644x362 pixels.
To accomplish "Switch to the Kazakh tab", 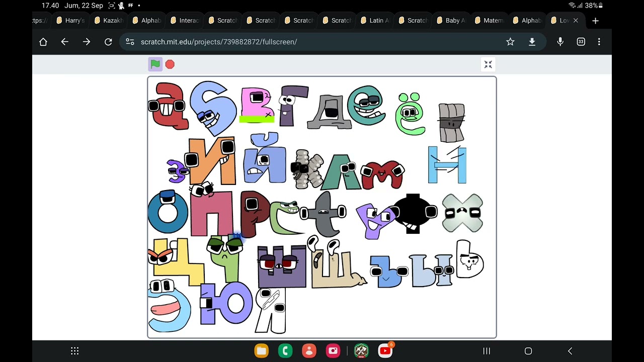I will (108, 21).
